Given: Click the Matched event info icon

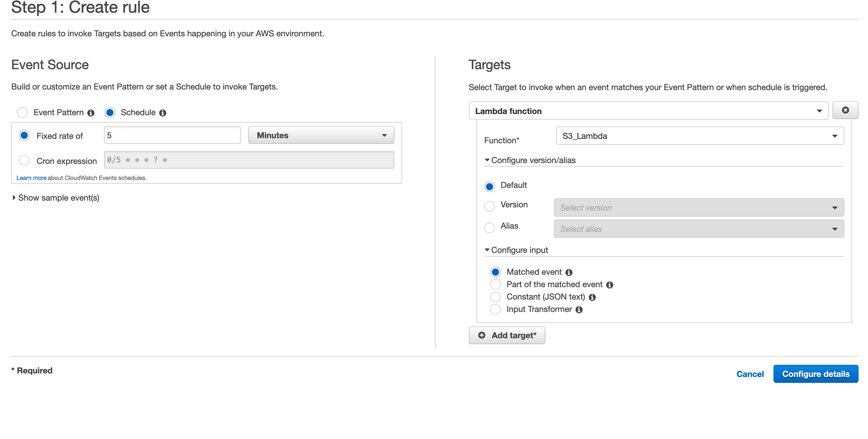Looking at the screenshot, I should (x=569, y=272).
